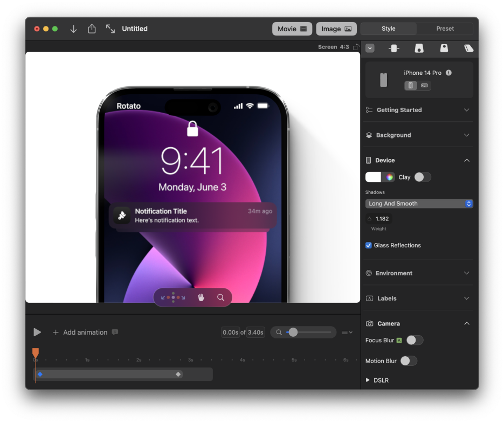This screenshot has height=423, width=504.
Task: Click the Camera section icon
Action: 369,323
